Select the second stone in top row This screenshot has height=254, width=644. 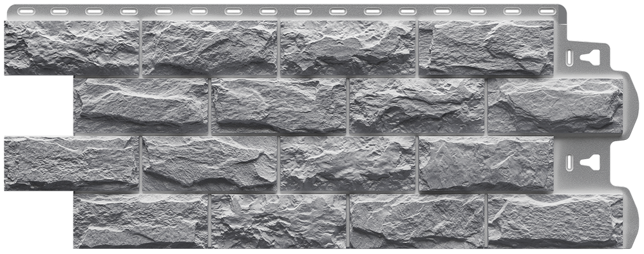point(209,48)
